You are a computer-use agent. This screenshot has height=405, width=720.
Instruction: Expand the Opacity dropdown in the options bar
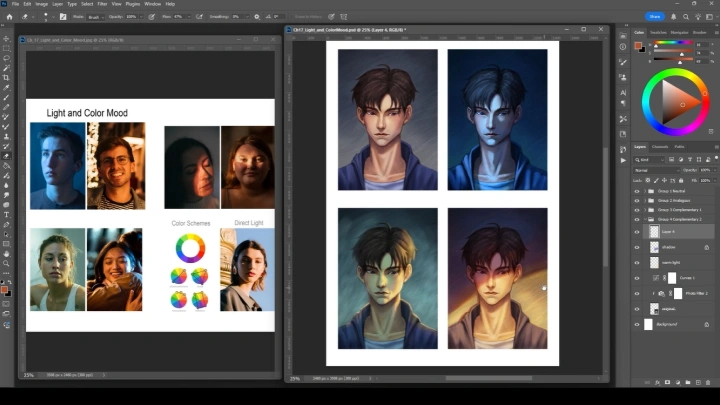click(x=143, y=17)
